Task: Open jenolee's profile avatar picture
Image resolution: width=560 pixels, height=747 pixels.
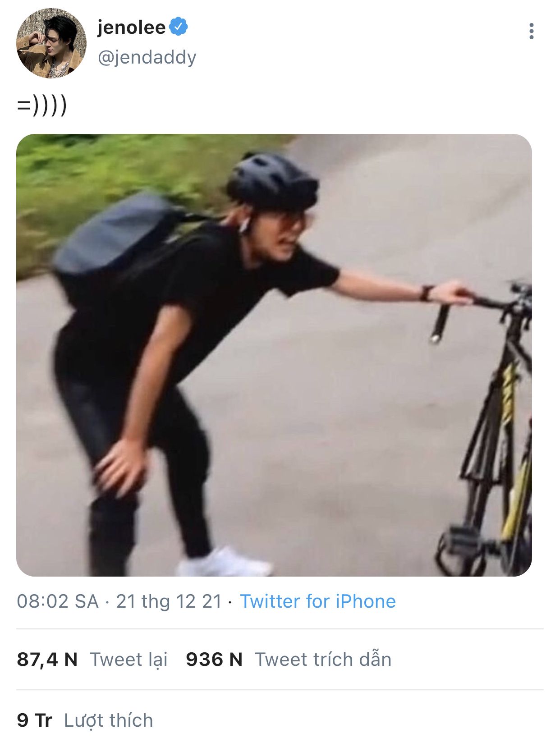Action: tap(51, 43)
